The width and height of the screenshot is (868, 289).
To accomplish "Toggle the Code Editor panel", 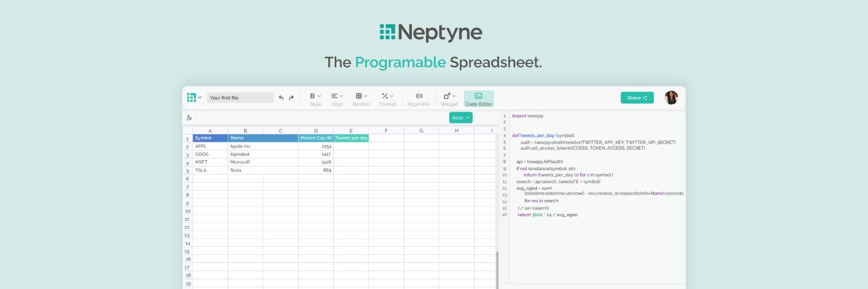I will point(479,99).
